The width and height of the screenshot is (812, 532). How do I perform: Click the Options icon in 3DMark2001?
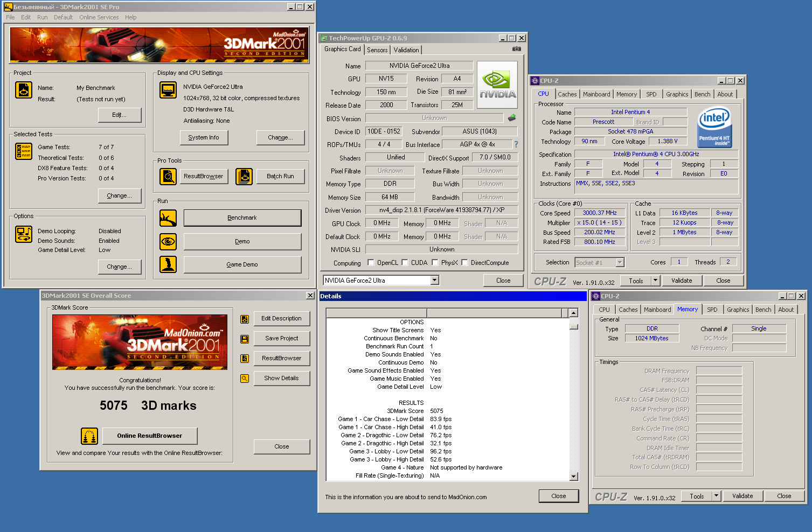click(x=24, y=234)
